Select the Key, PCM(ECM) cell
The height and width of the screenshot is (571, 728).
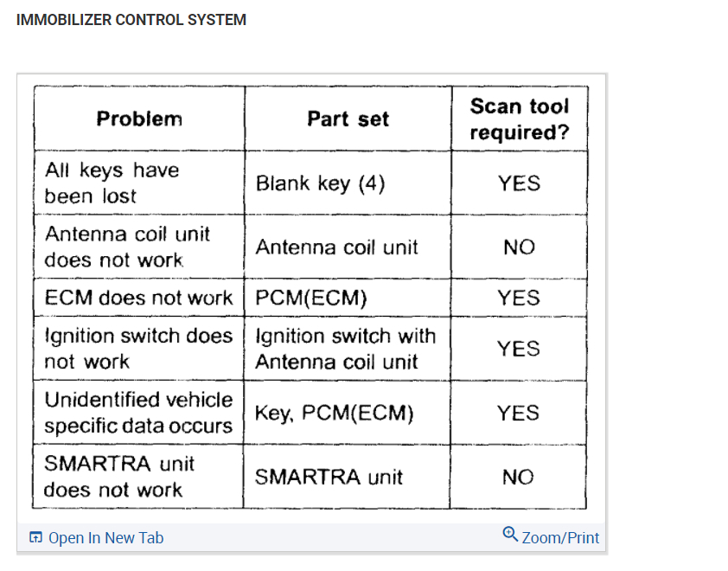pos(334,414)
